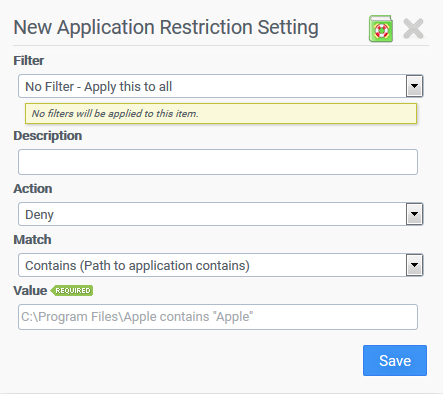Click the Match field label
Image resolution: width=443 pixels, height=394 pixels.
(32, 240)
